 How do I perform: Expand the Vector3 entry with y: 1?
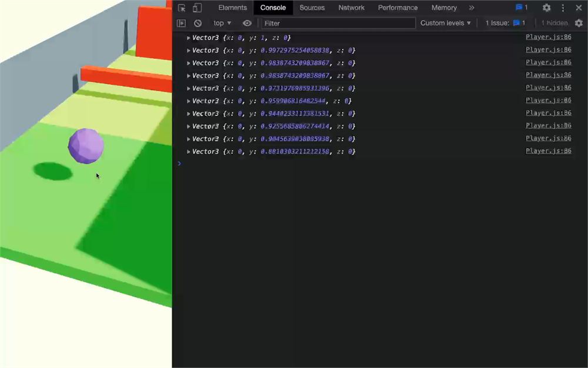coord(189,38)
